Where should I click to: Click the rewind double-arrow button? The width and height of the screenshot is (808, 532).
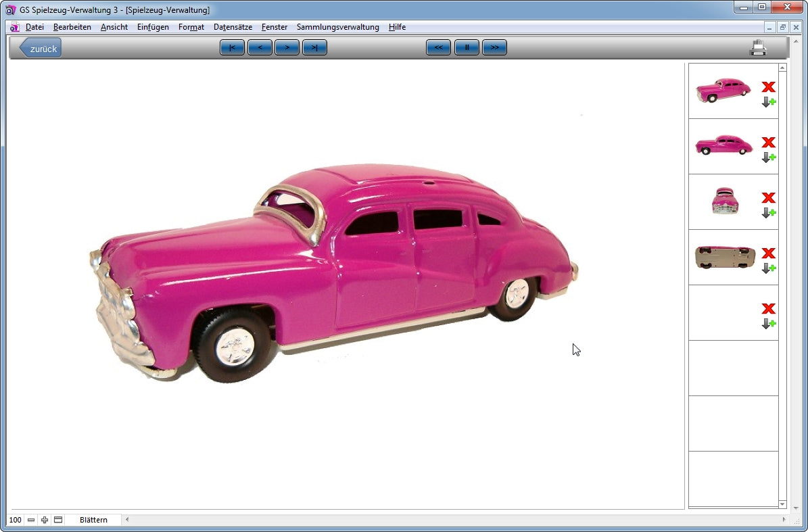[x=438, y=47]
